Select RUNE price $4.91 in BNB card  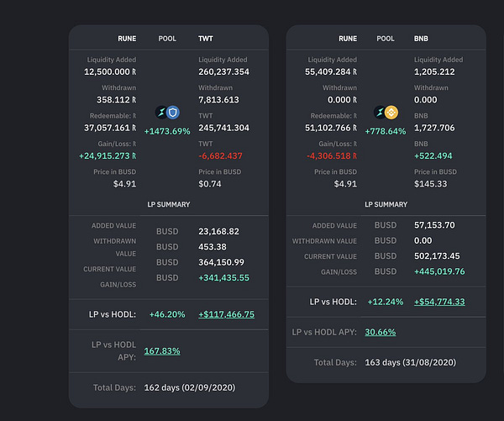point(345,184)
